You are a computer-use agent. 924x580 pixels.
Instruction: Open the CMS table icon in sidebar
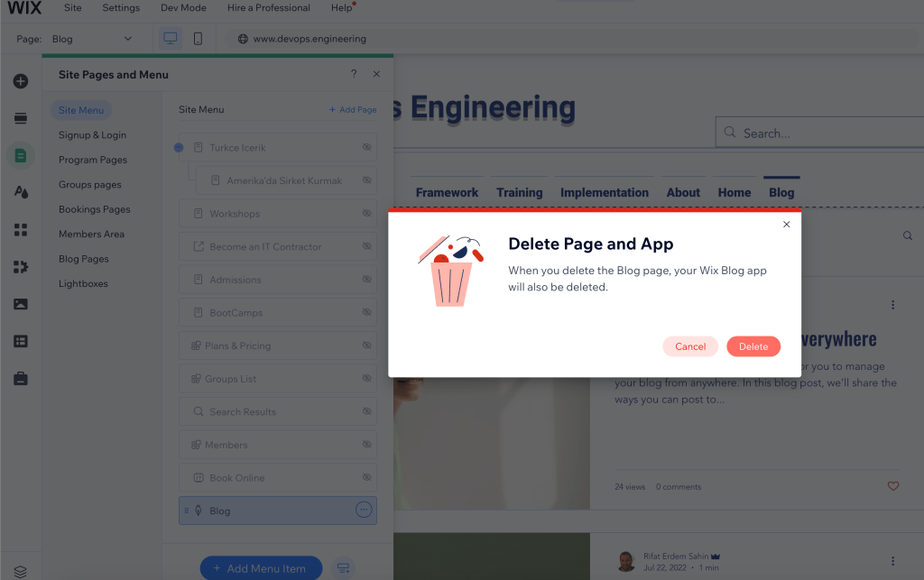21,342
